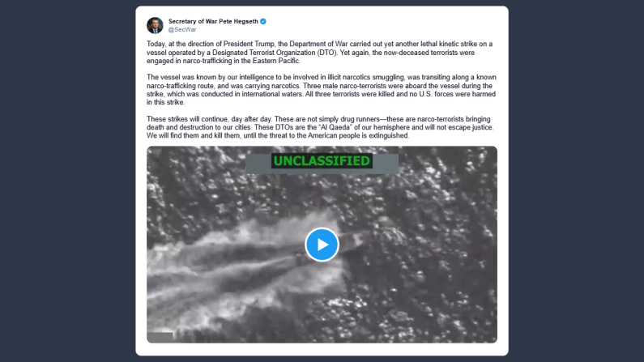Click the paragraph beginning The vessel was known
The width and height of the screenshot is (644, 362).
(321, 89)
